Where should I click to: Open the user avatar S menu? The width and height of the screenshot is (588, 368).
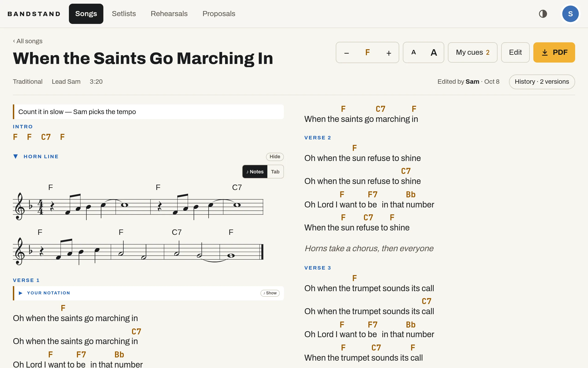570,14
